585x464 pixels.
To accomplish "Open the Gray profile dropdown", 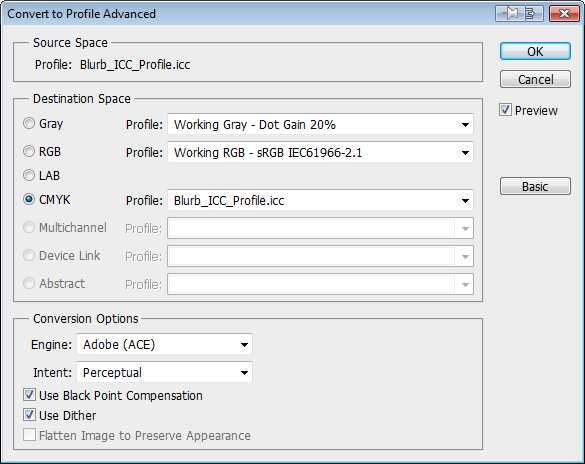I will coord(320,124).
